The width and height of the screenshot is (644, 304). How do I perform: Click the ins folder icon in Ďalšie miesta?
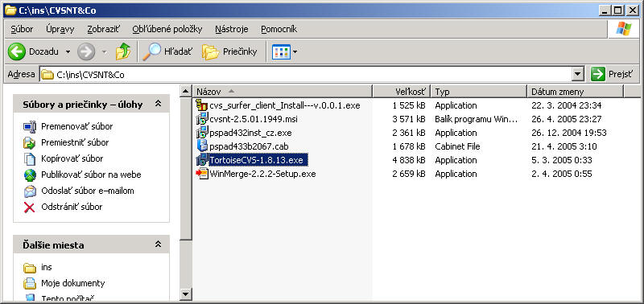(x=30, y=268)
